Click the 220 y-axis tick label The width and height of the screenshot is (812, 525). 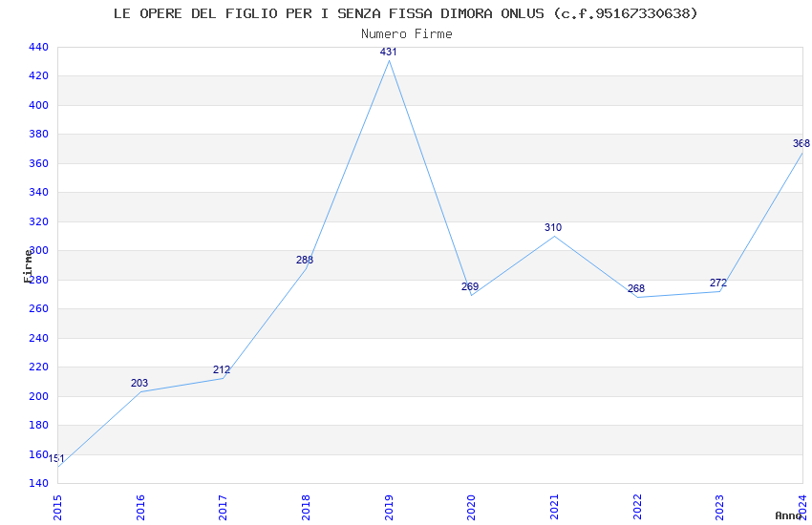tap(38, 367)
